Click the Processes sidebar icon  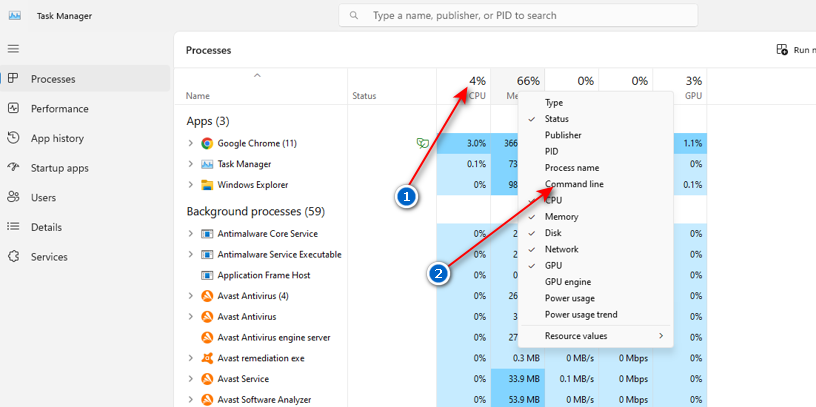(x=14, y=79)
